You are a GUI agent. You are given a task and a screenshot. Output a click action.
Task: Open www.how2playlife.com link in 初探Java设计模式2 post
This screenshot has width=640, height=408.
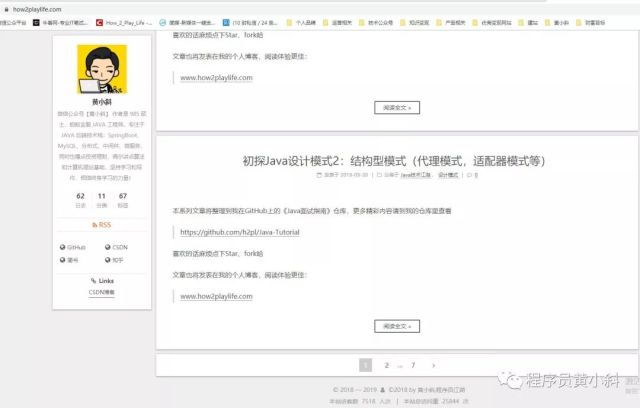pyautogui.click(x=216, y=296)
